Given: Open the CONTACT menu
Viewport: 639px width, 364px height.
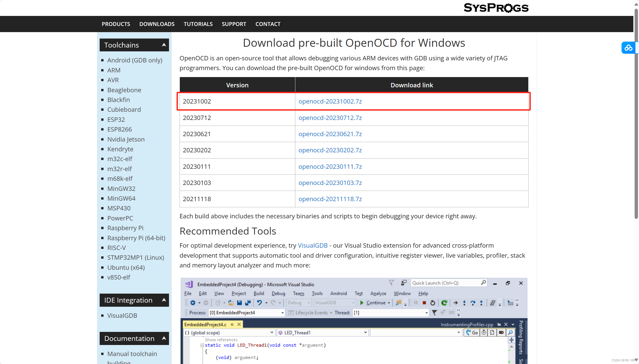Looking at the screenshot, I should point(268,24).
